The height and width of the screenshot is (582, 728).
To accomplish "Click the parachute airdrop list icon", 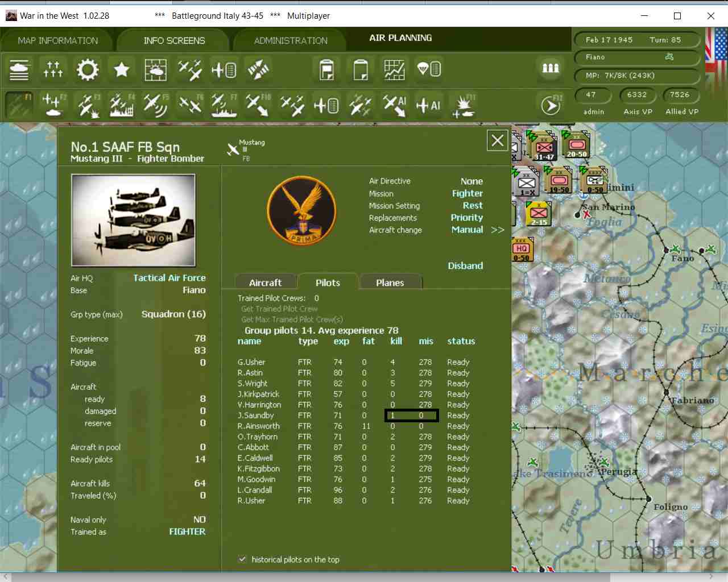I will click(x=429, y=70).
